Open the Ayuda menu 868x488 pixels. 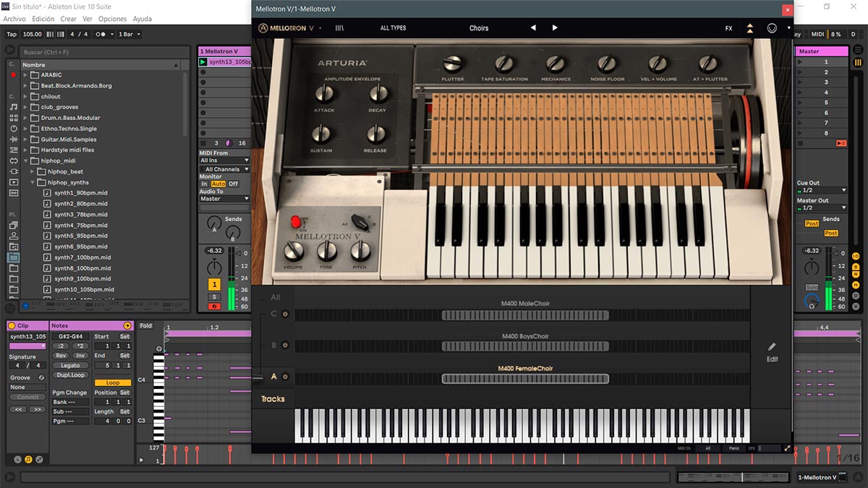[142, 19]
